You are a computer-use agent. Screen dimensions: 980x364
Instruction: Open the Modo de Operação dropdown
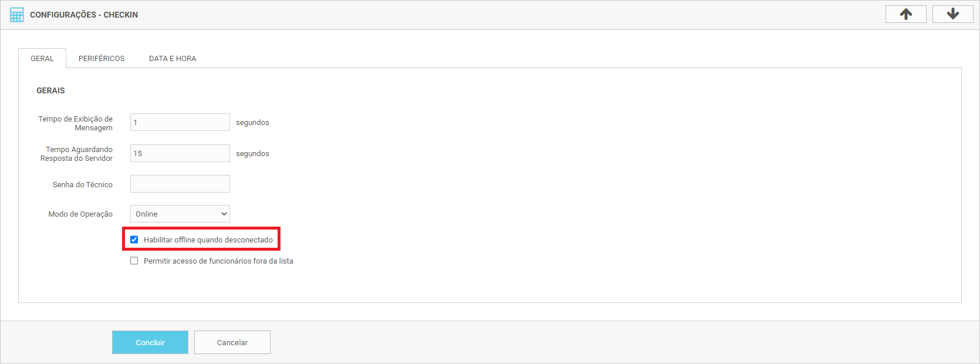tap(180, 214)
